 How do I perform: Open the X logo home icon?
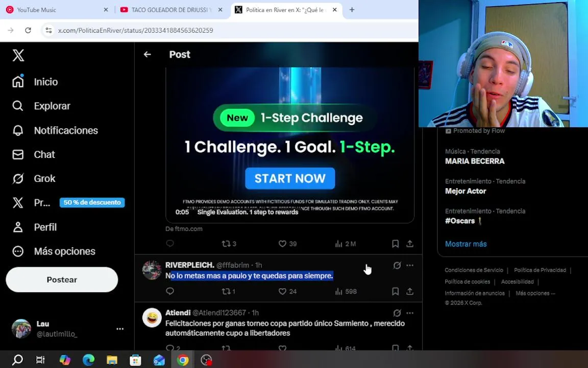(x=18, y=55)
